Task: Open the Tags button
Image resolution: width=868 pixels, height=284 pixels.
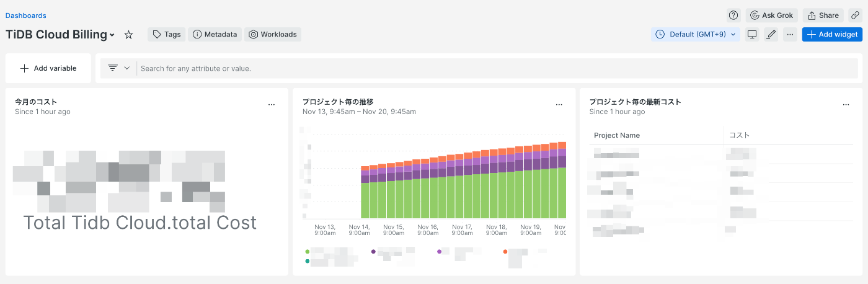Action: (x=167, y=35)
